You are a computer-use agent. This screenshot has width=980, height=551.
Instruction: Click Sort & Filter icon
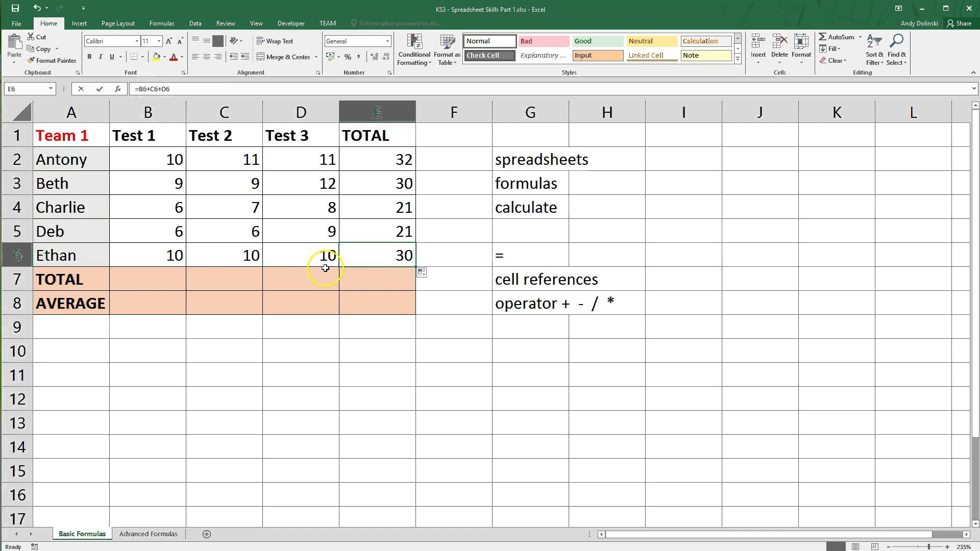pyautogui.click(x=874, y=51)
